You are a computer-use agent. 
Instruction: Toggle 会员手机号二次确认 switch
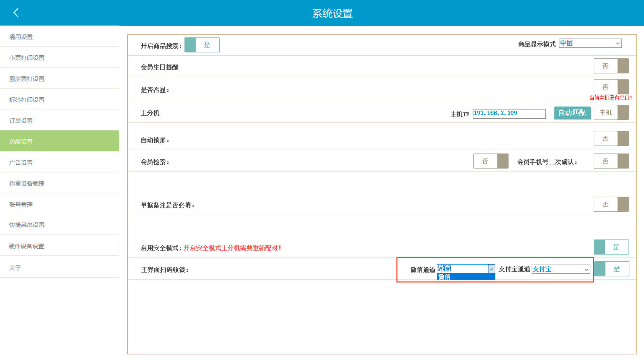click(x=611, y=161)
